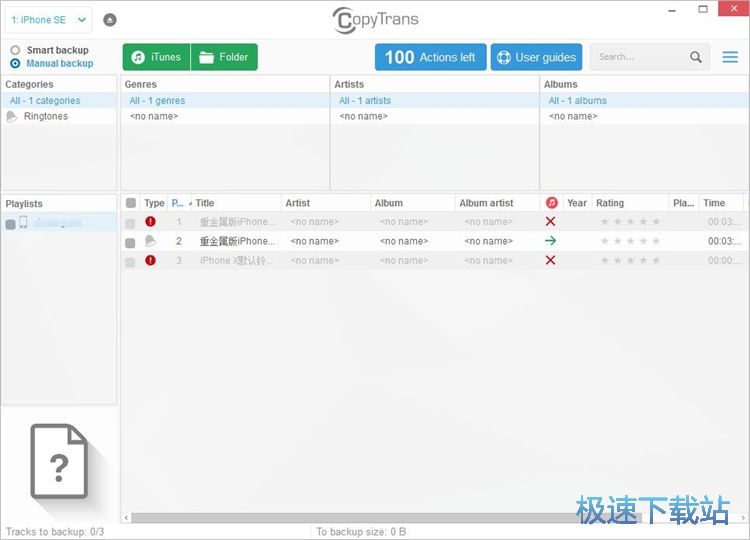
Task: Set star rating for track 3
Action: point(630,260)
